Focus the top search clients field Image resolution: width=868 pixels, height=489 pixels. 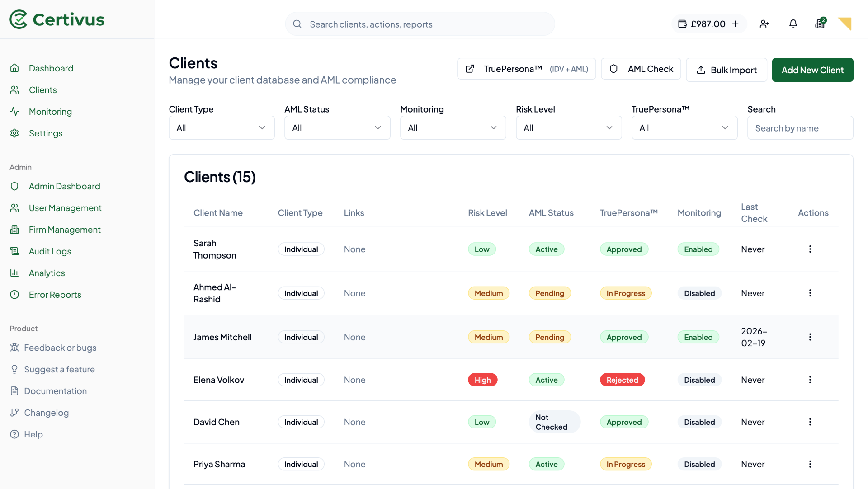[420, 24]
